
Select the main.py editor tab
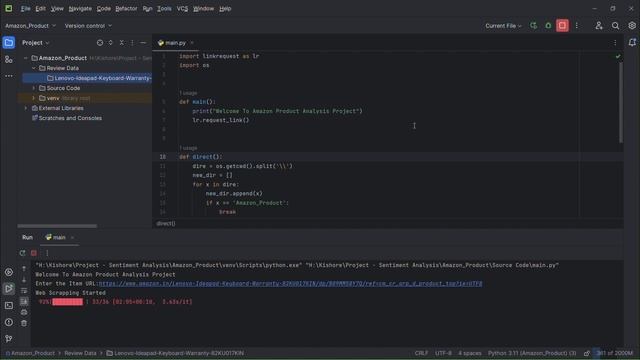click(x=176, y=43)
